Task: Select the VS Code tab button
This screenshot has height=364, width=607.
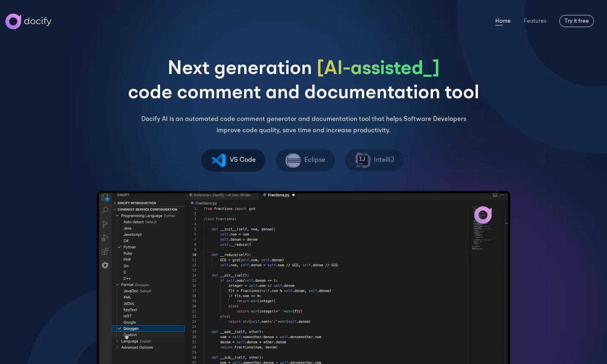Action: pyautogui.click(x=233, y=160)
